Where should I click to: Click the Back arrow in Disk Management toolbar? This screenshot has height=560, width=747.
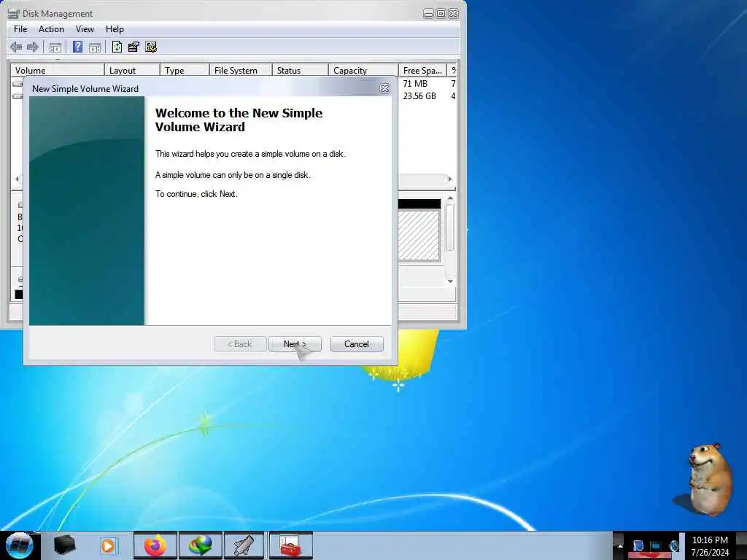[16, 47]
